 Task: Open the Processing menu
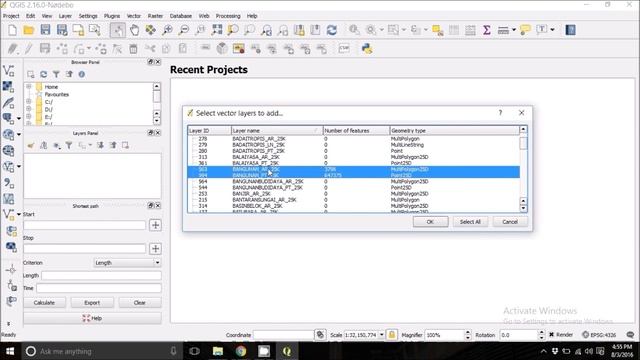coord(228,16)
